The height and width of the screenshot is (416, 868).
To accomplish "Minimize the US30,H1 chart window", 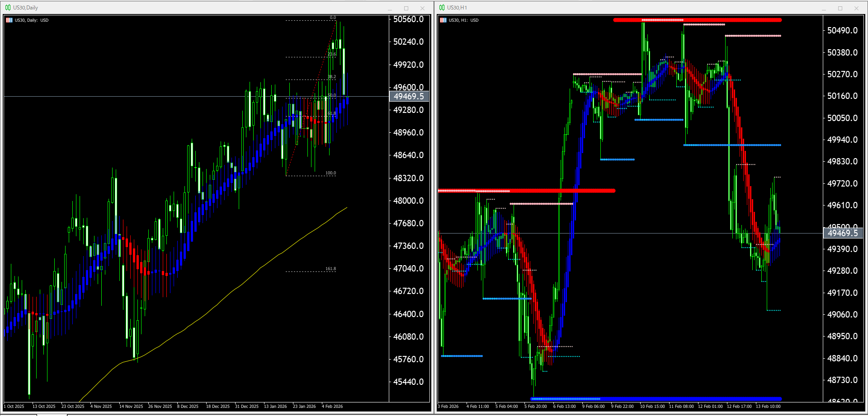I will [824, 8].
